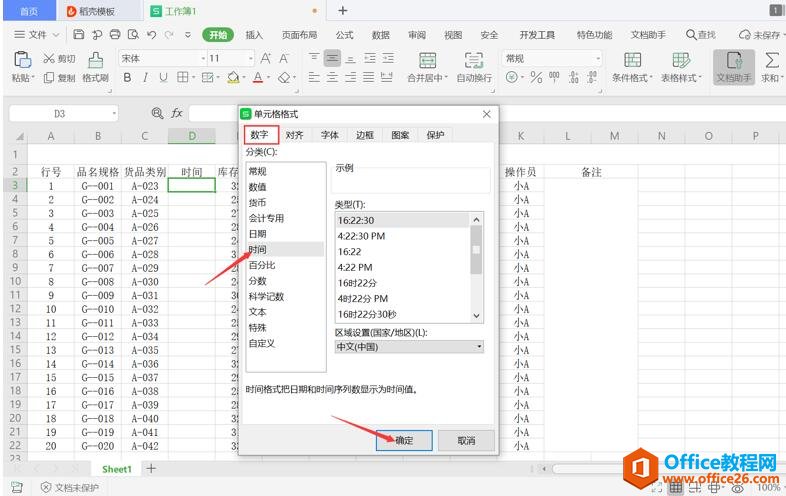Click the Wrap Text (自动换行) icon

[x=473, y=60]
